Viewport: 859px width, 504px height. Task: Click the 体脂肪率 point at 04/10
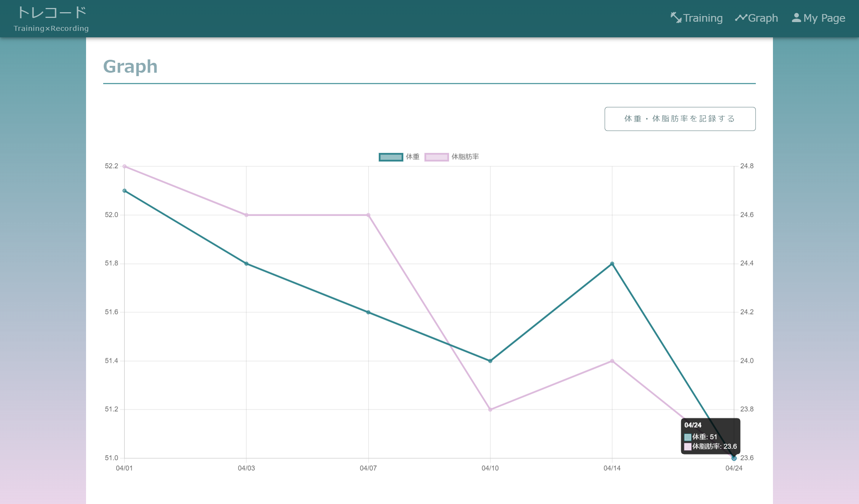(x=490, y=410)
